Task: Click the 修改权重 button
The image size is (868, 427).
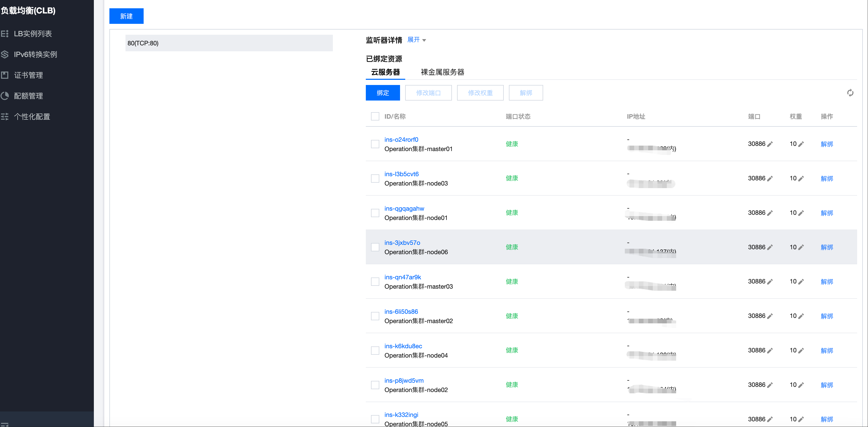Action: pos(480,93)
